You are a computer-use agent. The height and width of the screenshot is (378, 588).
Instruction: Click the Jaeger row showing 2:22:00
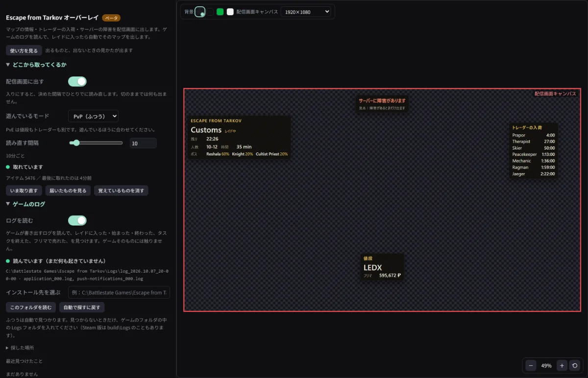pos(534,174)
